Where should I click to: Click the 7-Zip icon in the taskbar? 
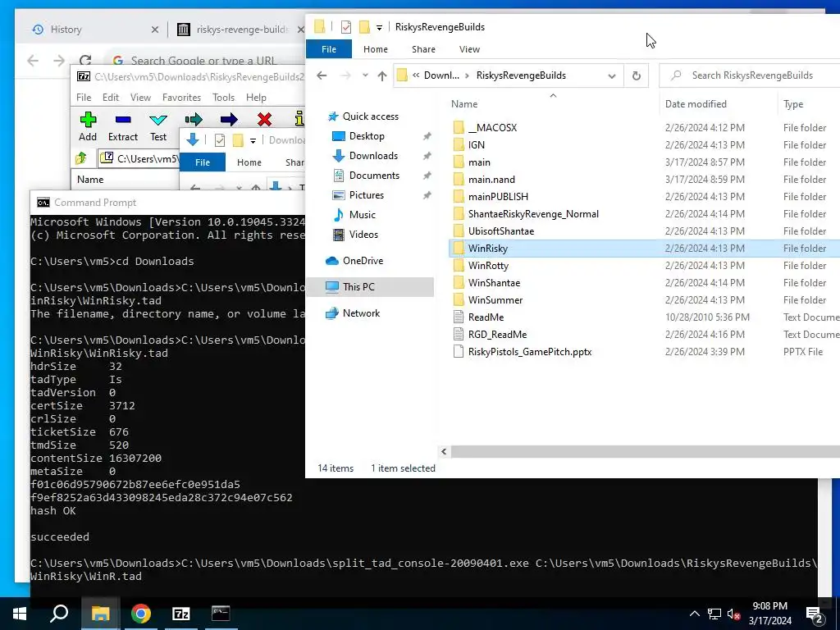coord(181,614)
